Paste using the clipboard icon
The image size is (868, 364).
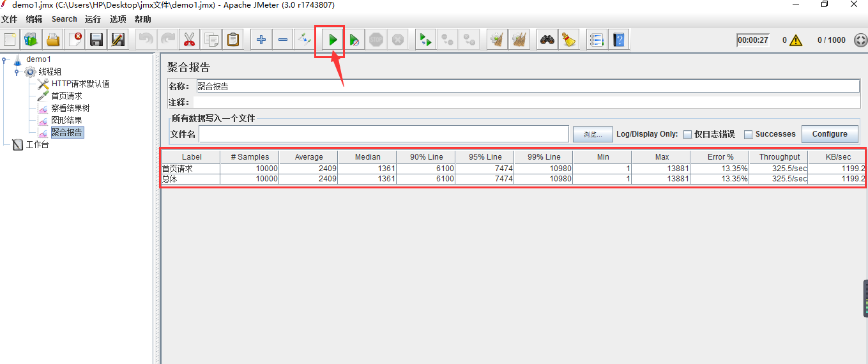pos(233,40)
